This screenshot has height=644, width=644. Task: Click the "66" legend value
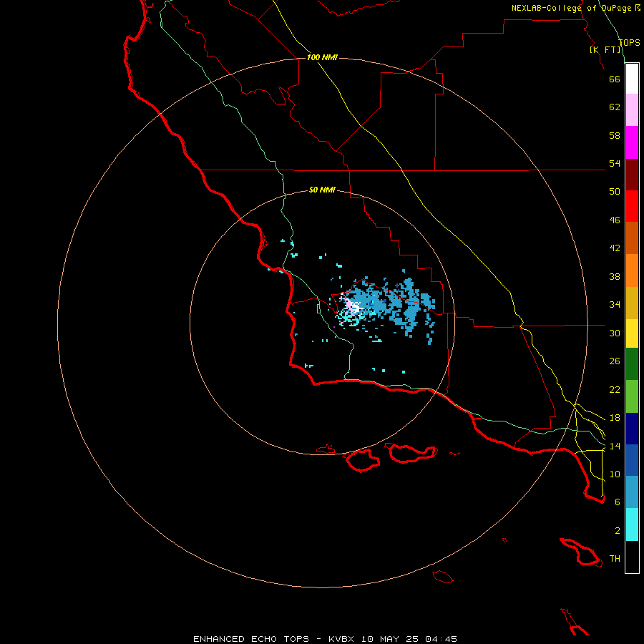tap(615, 79)
